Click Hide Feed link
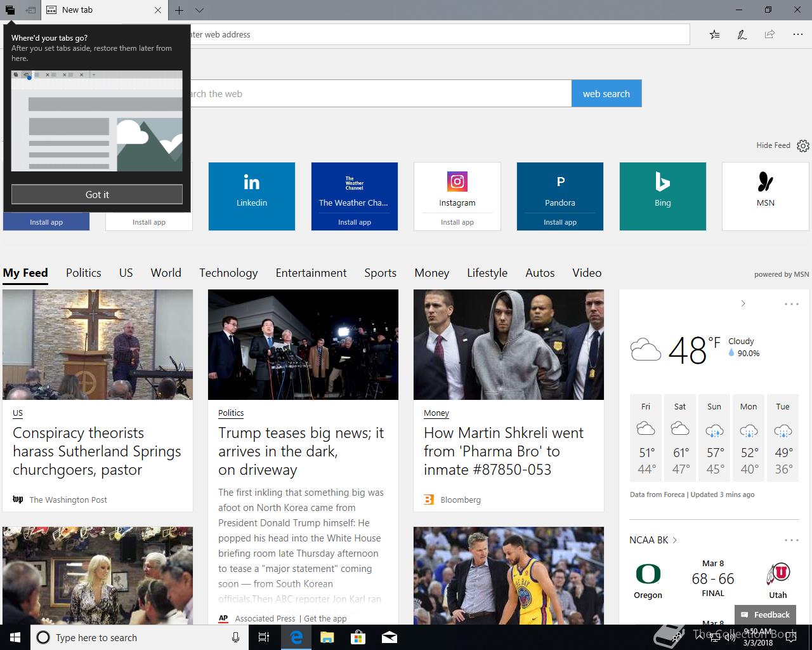This screenshot has width=812, height=650. pyautogui.click(x=773, y=145)
